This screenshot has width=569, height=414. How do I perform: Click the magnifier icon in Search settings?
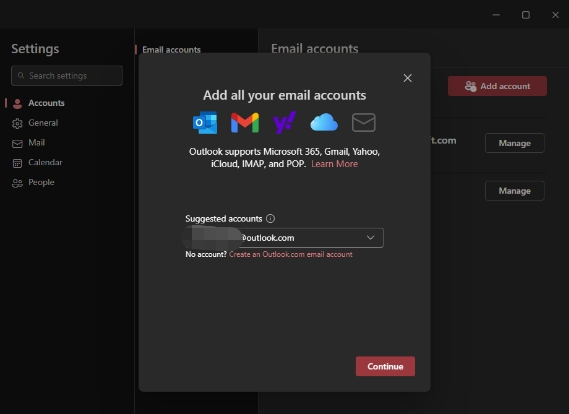pos(21,75)
